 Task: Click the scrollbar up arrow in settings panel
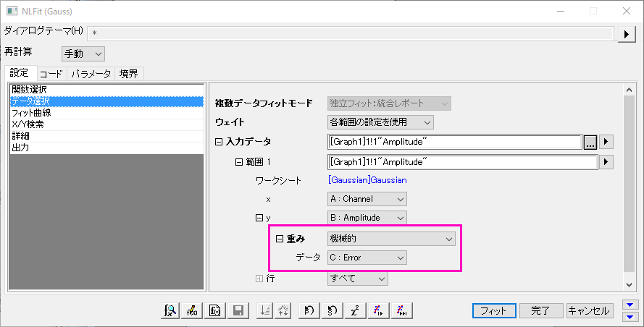[x=630, y=90]
